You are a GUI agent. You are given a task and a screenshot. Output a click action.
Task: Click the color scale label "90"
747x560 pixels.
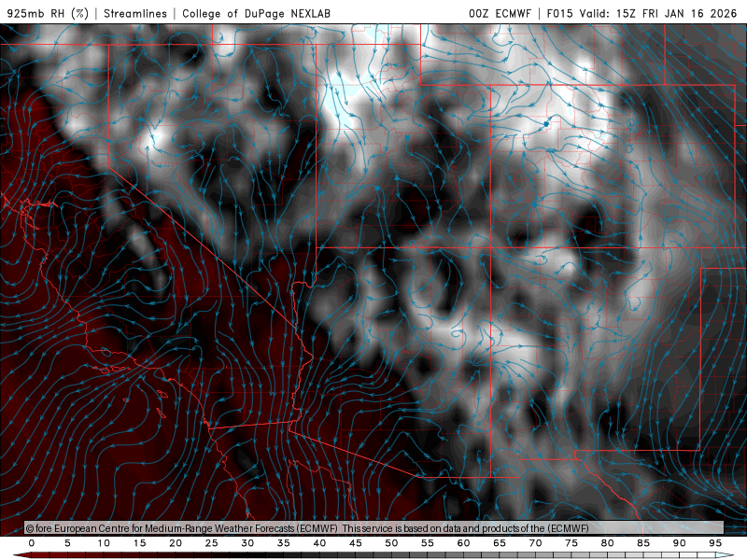click(x=680, y=543)
